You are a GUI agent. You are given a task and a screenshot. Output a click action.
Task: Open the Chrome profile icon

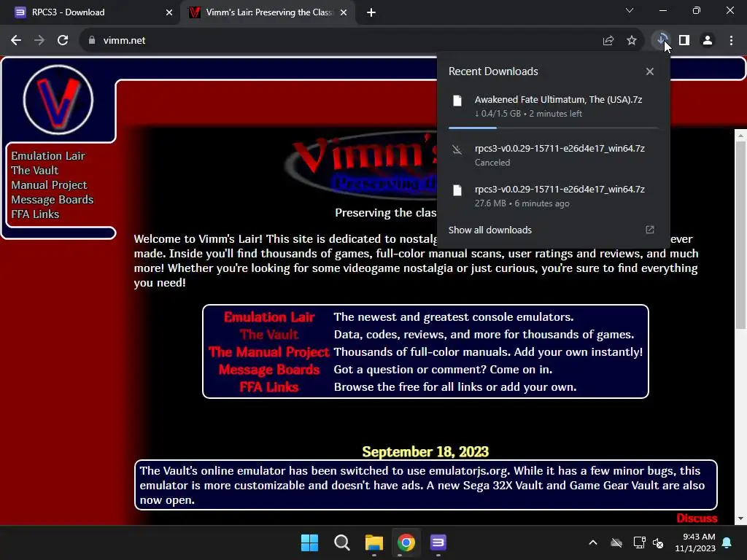(708, 41)
